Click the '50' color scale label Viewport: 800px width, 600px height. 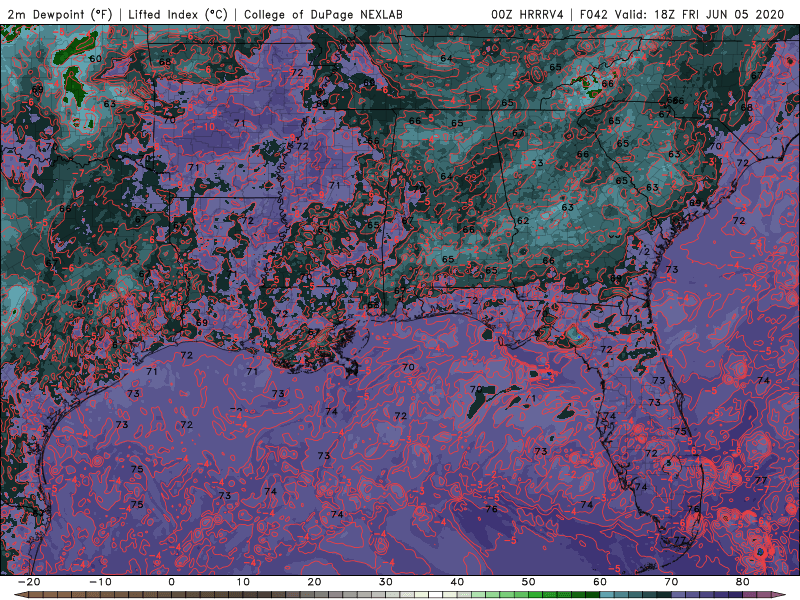(x=529, y=582)
